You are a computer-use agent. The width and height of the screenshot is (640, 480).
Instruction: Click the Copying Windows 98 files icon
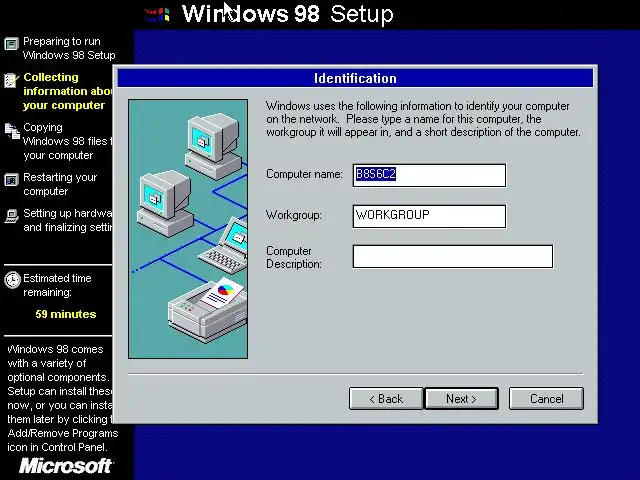pyautogui.click(x=12, y=131)
